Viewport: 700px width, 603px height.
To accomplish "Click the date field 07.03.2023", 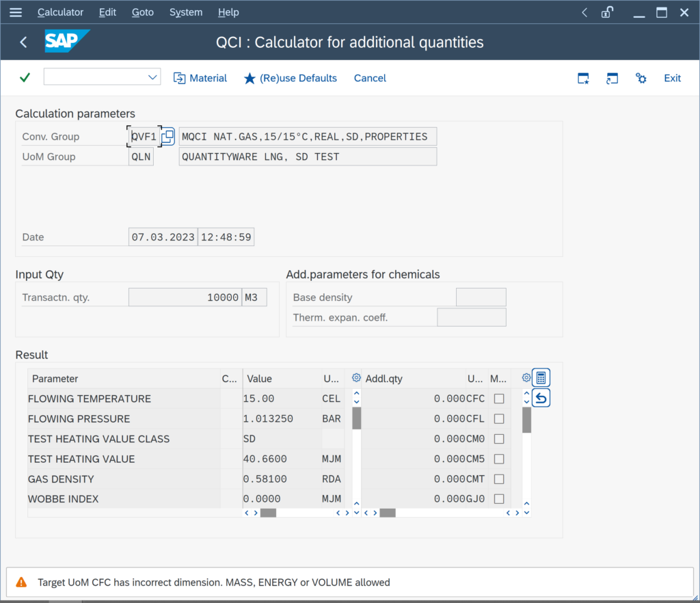I will tap(163, 237).
